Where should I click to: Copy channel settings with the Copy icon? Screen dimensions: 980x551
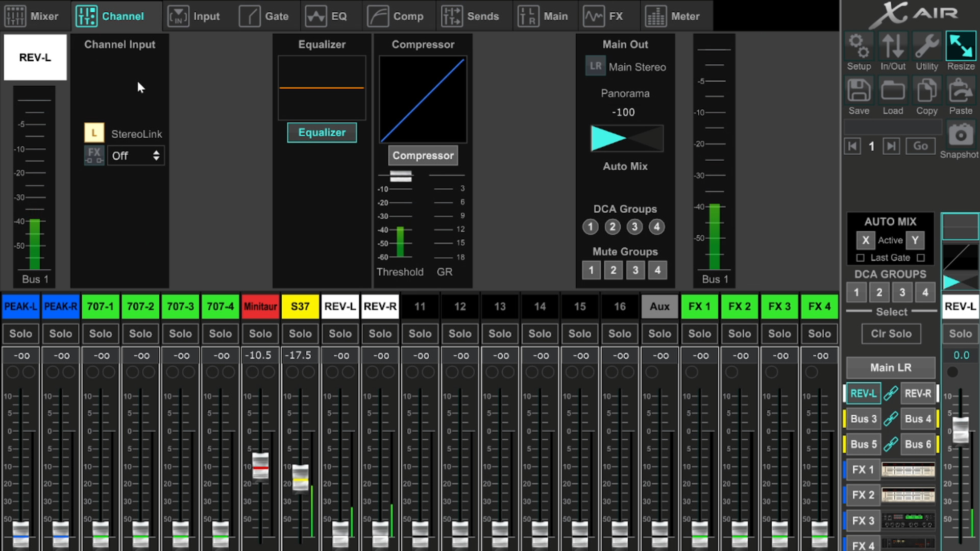[926, 90]
